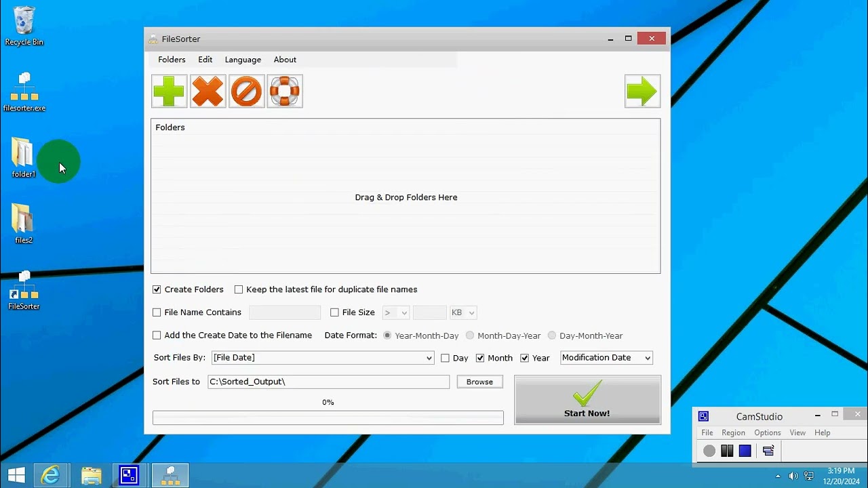Click the orange Clear list (no-entry) icon

[246, 91]
